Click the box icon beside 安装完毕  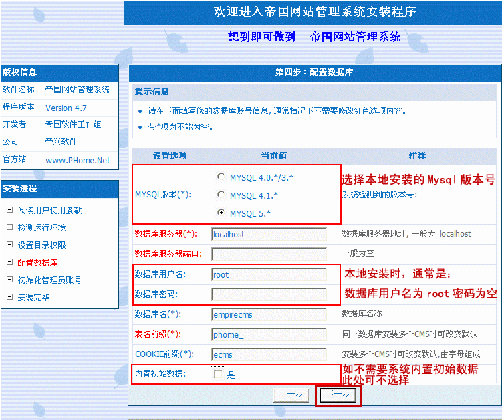(9, 297)
